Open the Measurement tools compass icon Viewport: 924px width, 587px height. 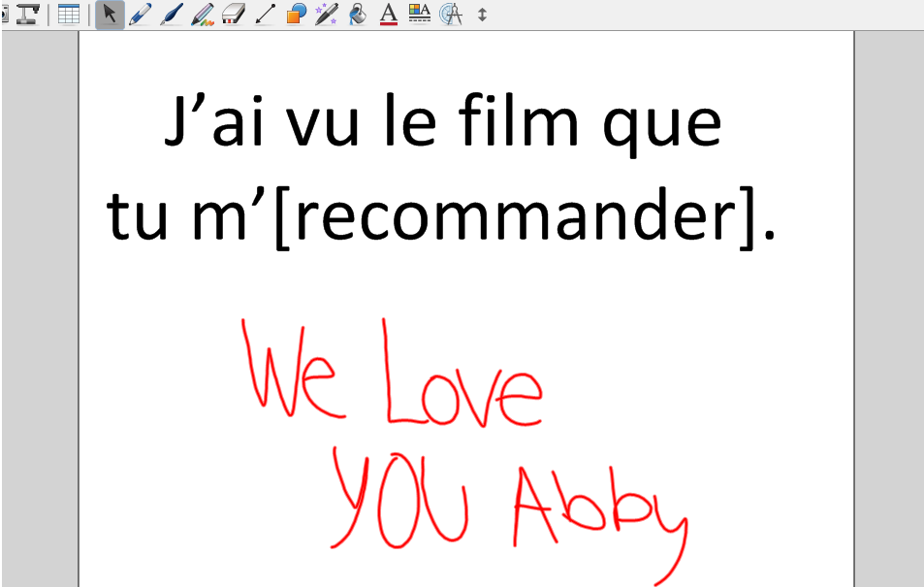[x=450, y=14]
